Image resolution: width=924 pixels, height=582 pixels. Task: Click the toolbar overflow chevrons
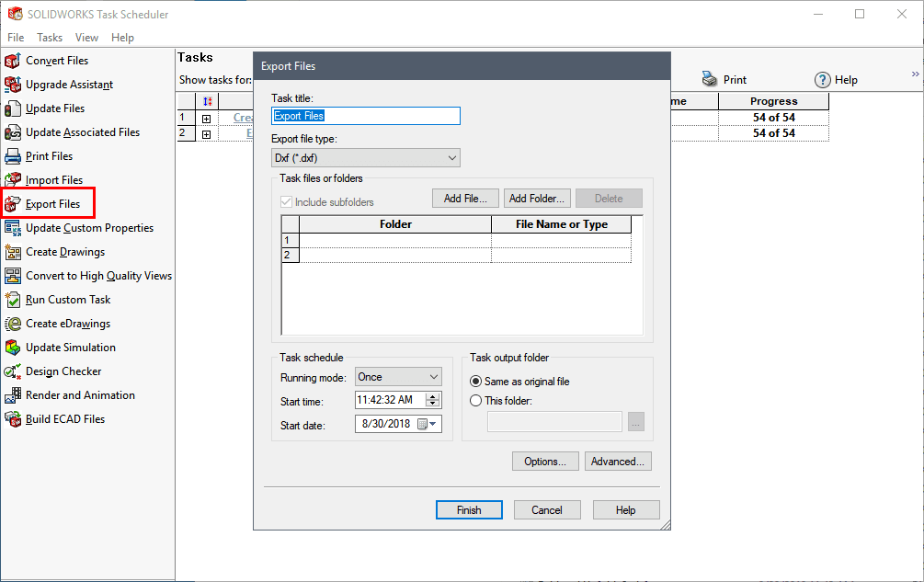915,74
